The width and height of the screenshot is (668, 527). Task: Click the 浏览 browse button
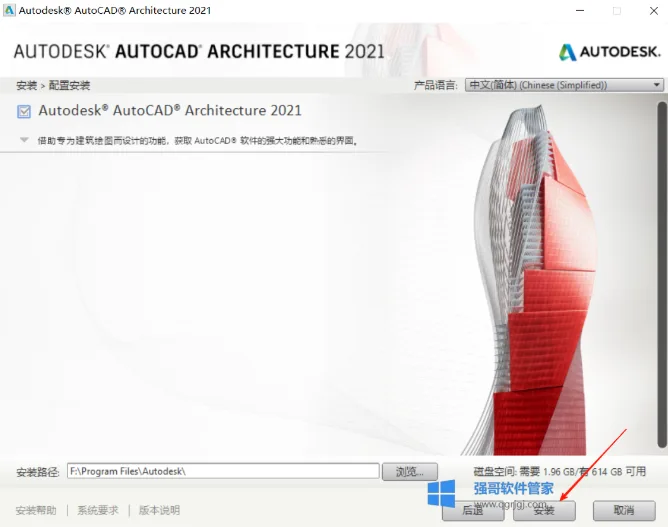410,472
